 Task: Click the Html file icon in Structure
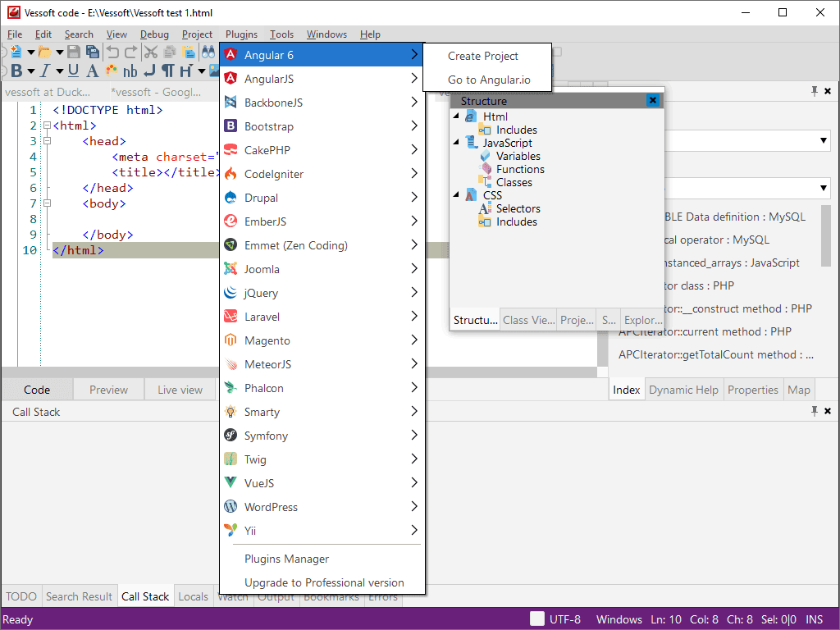click(x=471, y=116)
